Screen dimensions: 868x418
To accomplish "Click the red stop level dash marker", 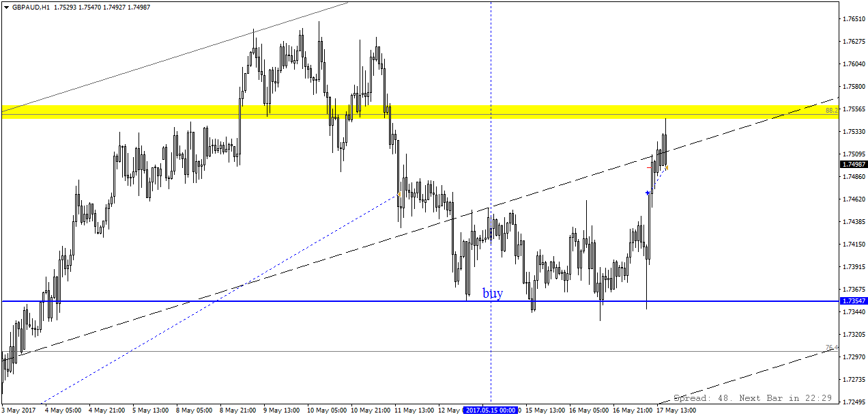I will click(650, 166).
